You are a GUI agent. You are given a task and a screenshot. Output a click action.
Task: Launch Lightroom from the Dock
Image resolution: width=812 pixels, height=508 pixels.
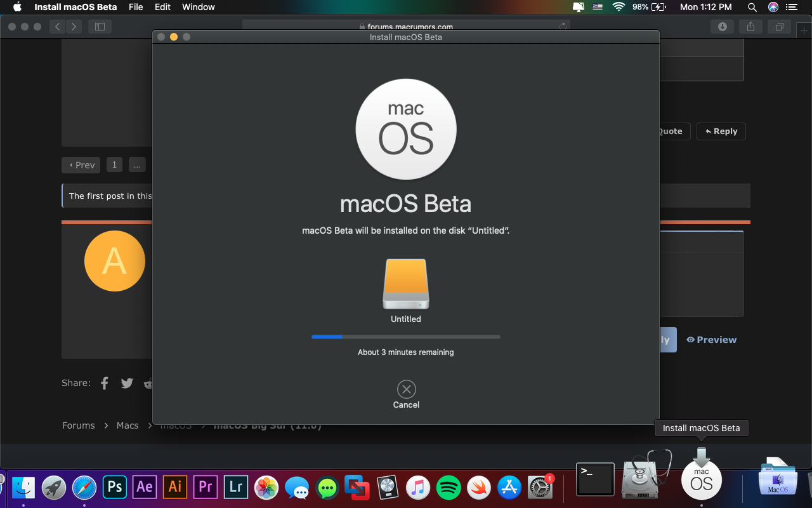tap(236, 487)
